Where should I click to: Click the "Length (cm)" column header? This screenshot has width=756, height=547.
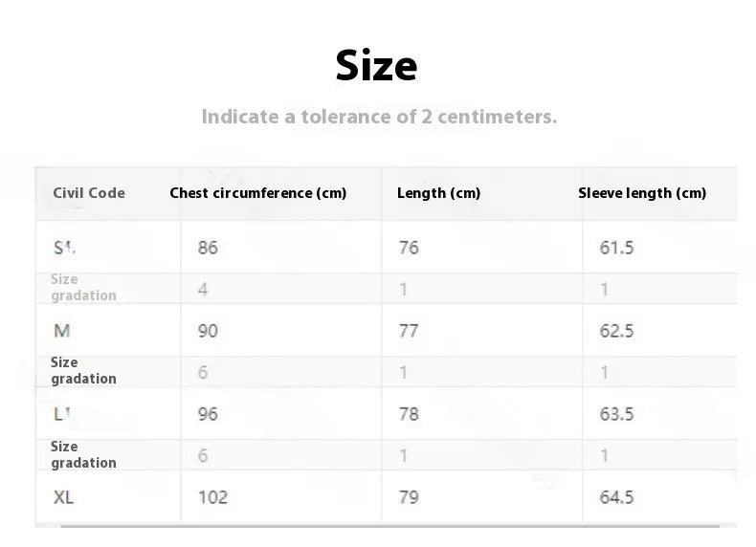point(438,192)
